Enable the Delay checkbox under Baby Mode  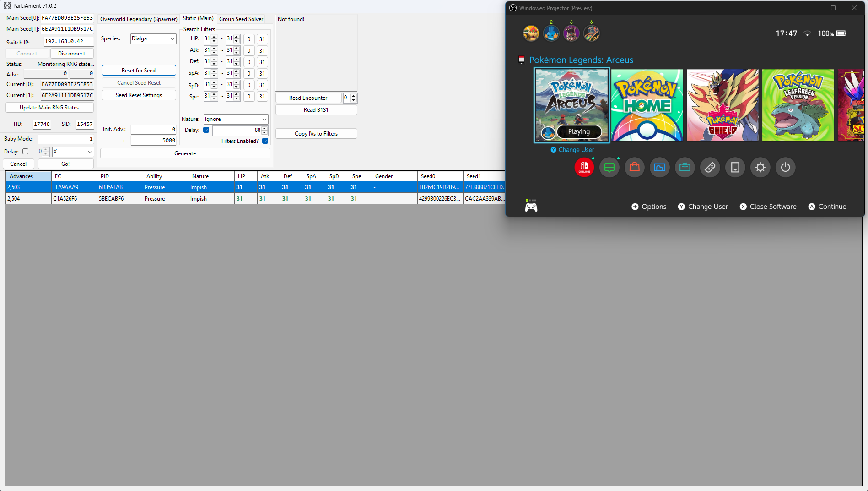26,152
